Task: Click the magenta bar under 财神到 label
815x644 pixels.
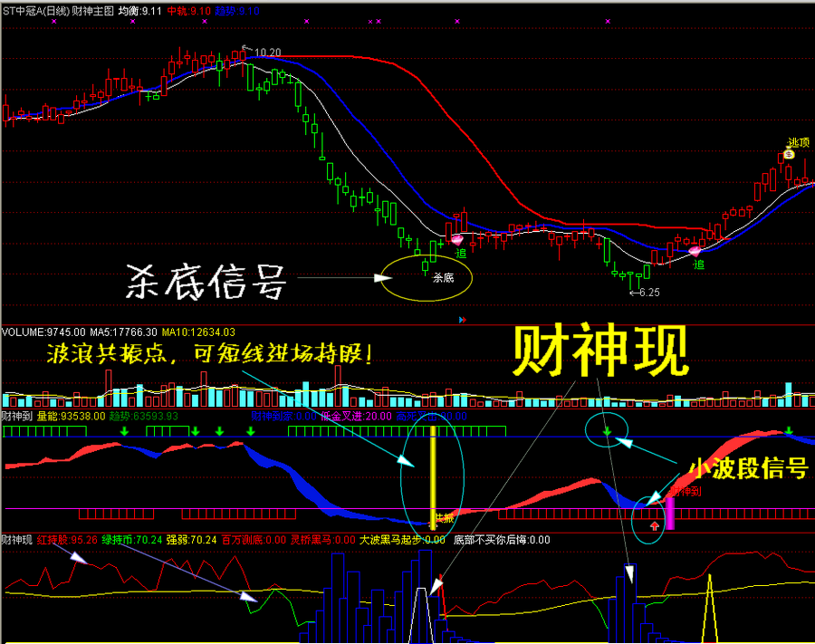Action: click(x=670, y=513)
